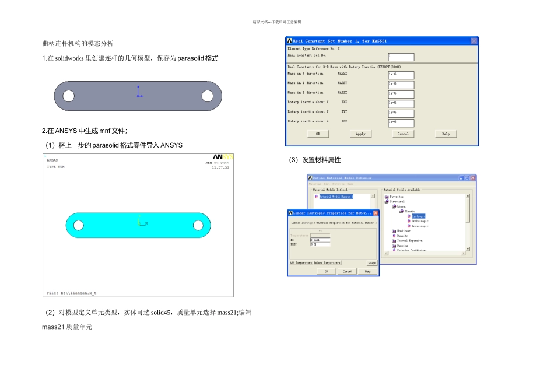The image size is (554, 392).
Task: Click Apply in the Real Constant Set dialog
Action: (360, 134)
